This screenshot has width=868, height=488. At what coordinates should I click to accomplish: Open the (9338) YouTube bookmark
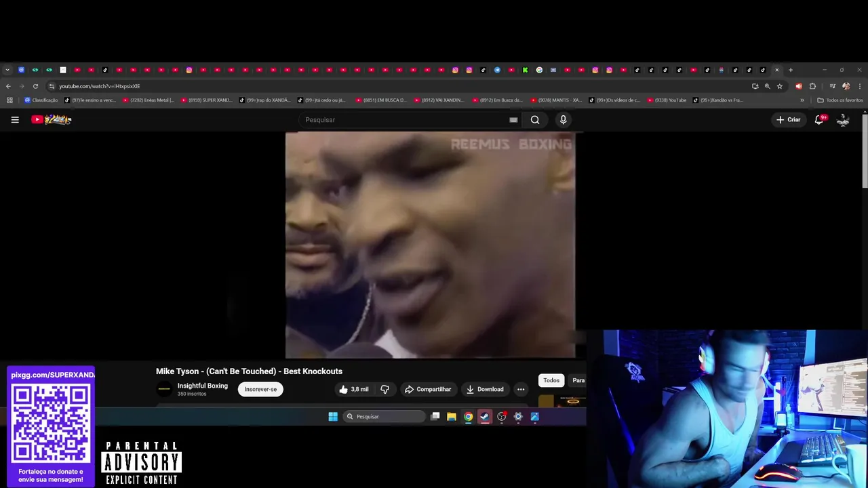point(667,100)
